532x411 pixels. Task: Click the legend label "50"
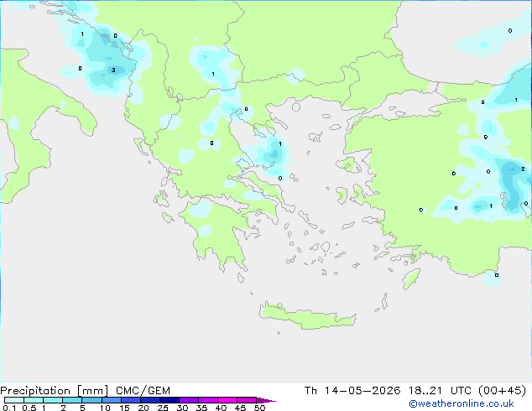259,408
